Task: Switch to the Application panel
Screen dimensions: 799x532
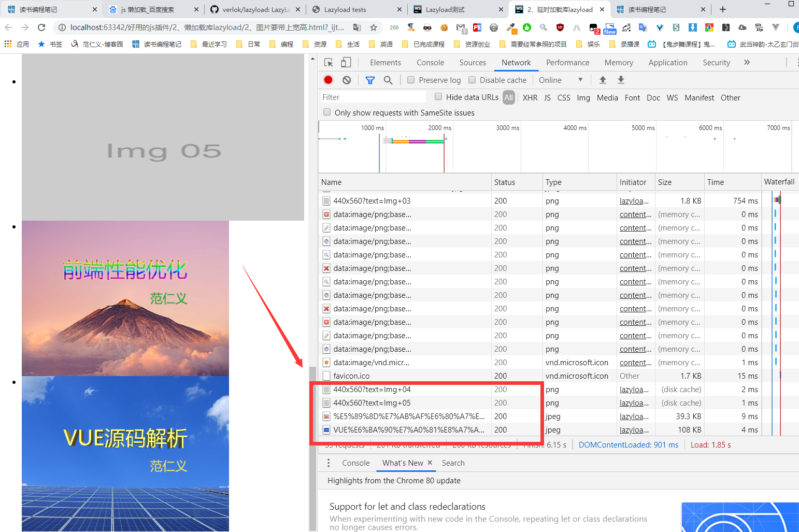Action: [x=668, y=62]
